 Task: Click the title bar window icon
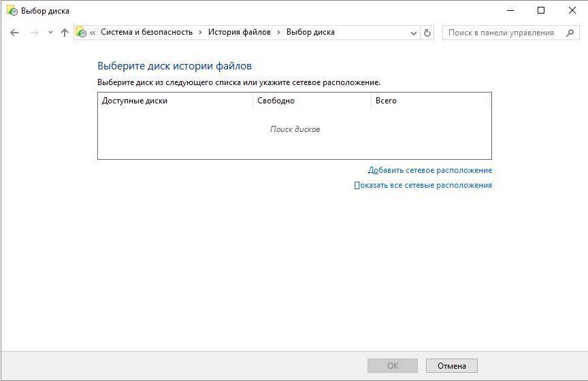(x=12, y=10)
